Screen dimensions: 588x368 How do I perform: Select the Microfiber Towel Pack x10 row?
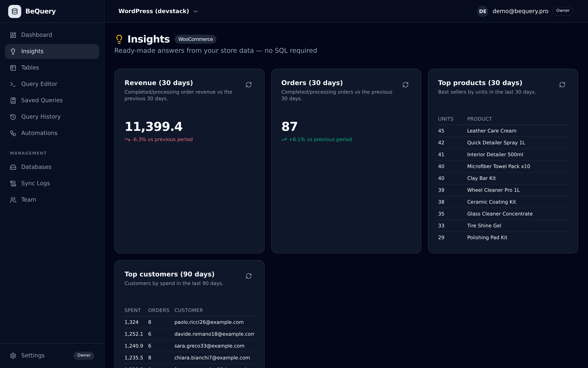click(x=503, y=166)
